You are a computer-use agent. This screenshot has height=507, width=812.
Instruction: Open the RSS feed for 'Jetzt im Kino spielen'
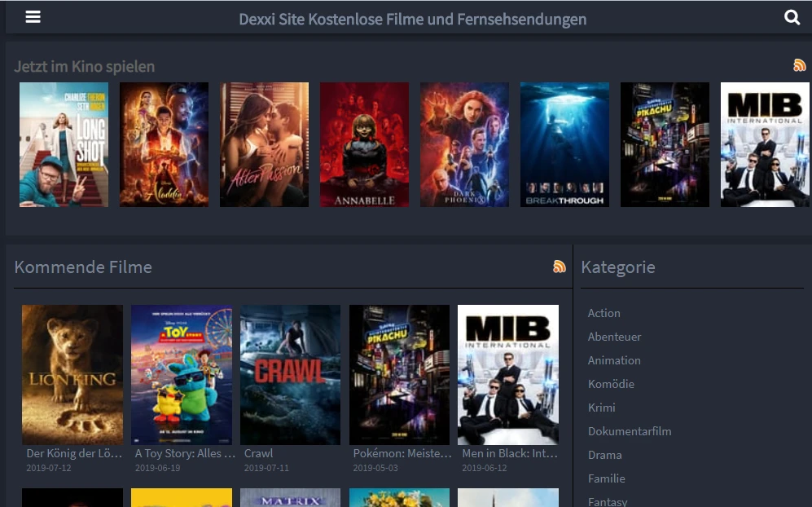click(x=799, y=65)
